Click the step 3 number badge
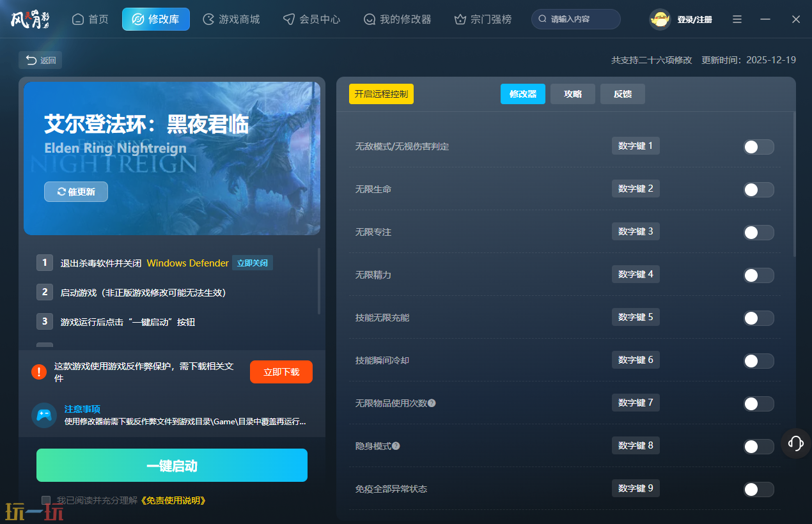This screenshot has height=524, width=812. [45, 321]
